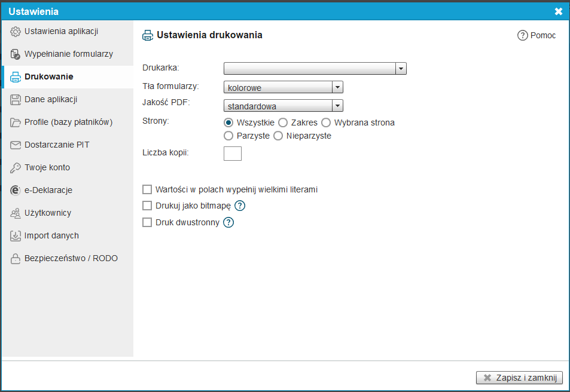Screen dimensions: 570x392
Task: Enable Wartości w polach wypełnij wielkimi literami
Action: tap(147, 189)
